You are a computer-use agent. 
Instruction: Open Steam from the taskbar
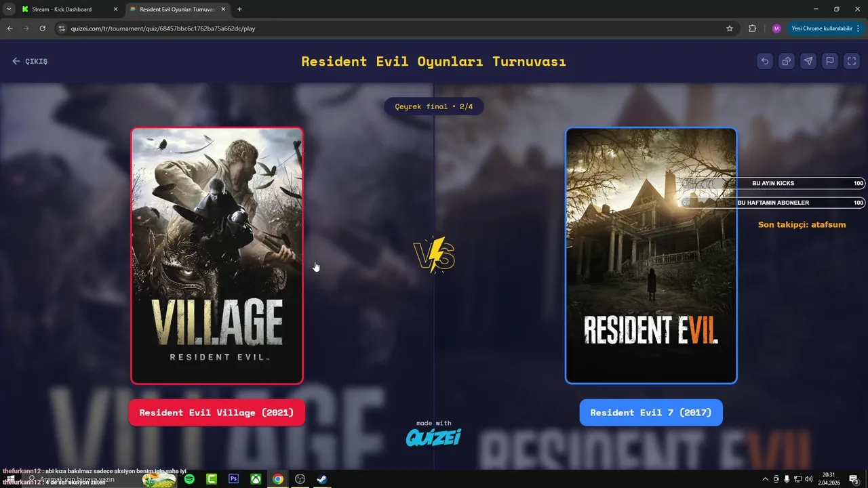pyautogui.click(x=322, y=479)
